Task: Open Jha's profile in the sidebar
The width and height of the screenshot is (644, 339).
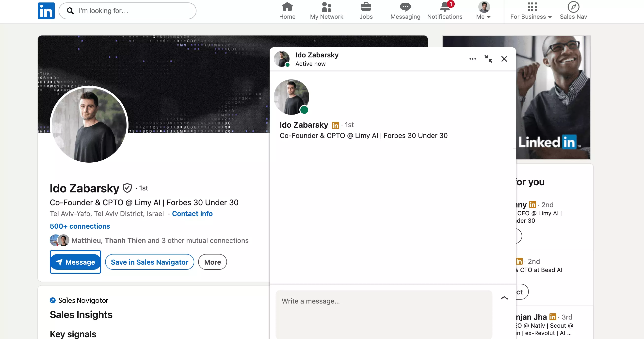Action: pyautogui.click(x=531, y=317)
